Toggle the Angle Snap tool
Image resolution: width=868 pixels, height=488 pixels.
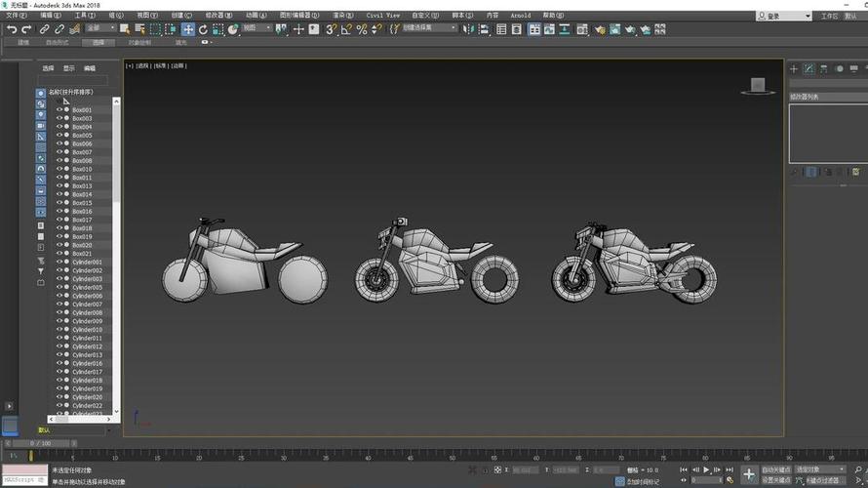click(x=346, y=29)
